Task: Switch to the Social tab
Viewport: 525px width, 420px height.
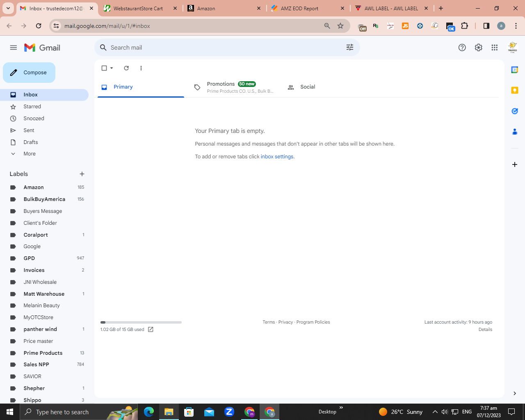Action: coord(308,87)
